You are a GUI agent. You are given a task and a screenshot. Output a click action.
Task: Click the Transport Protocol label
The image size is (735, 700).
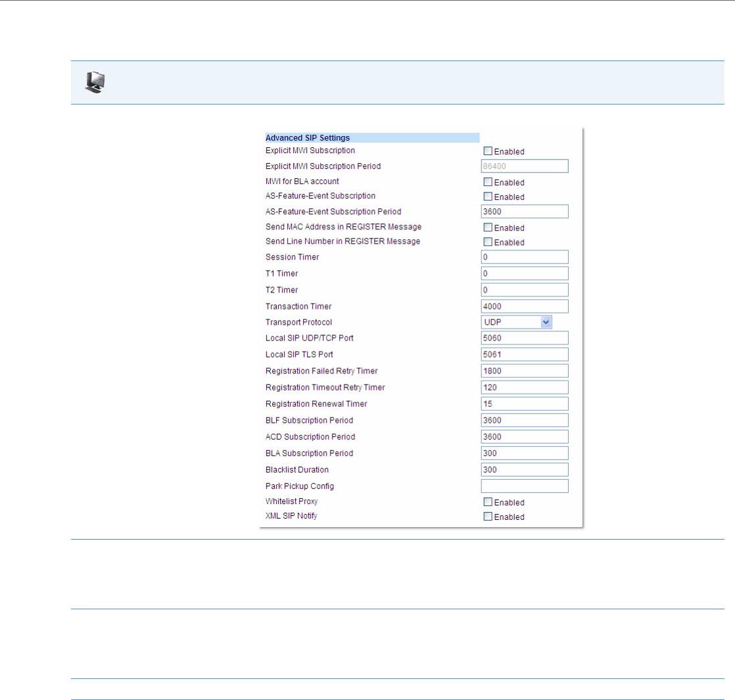coord(298,322)
